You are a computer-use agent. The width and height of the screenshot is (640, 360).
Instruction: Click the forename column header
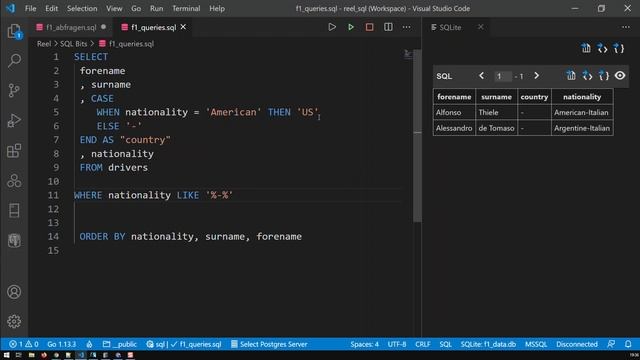[x=454, y=97]
